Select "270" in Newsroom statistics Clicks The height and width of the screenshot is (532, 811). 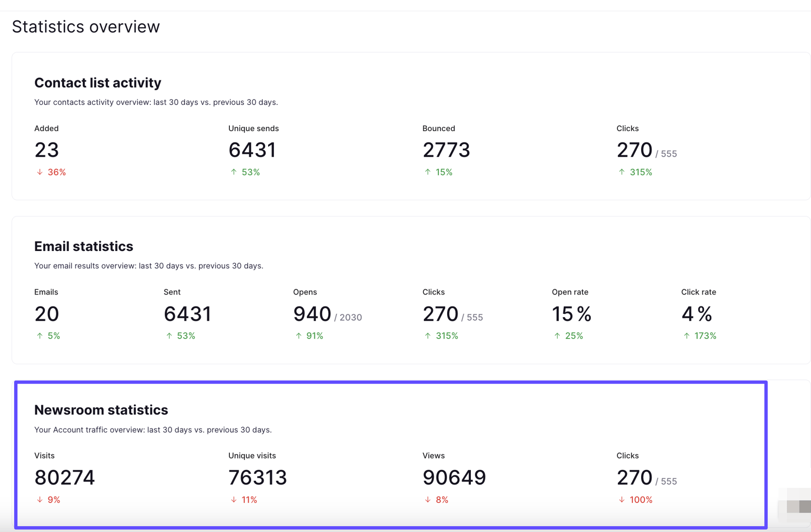pos(634,477)
